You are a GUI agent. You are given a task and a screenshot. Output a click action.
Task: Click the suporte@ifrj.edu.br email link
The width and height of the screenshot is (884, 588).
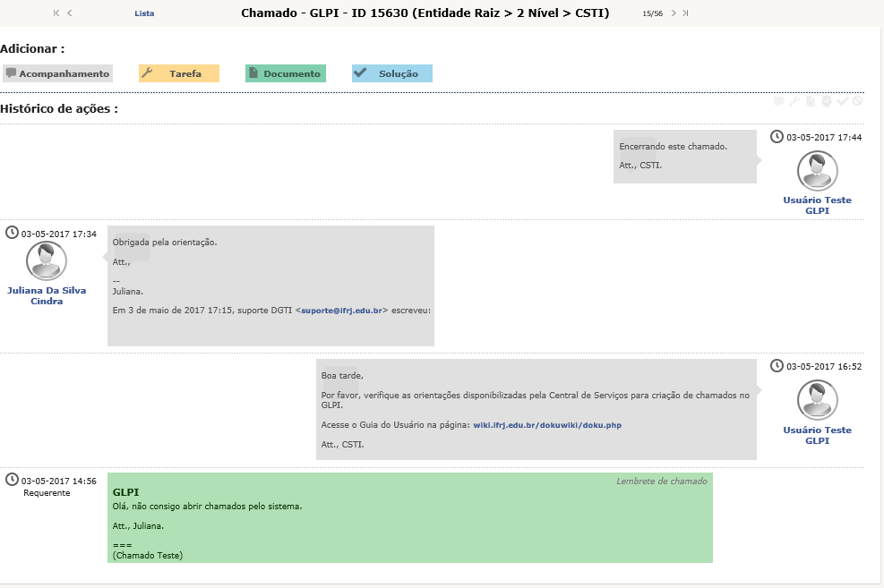click(x=341, y=311)
